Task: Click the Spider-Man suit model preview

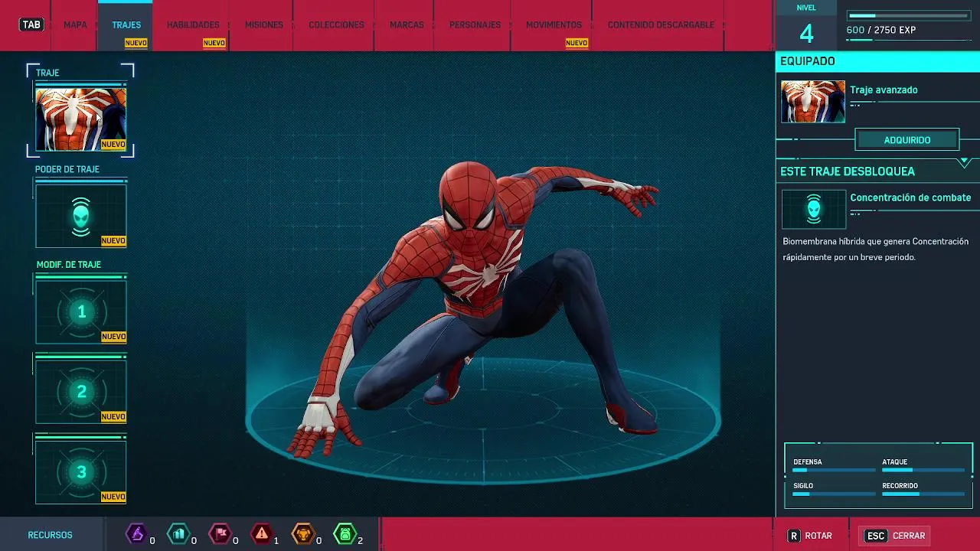Action: 472,309
